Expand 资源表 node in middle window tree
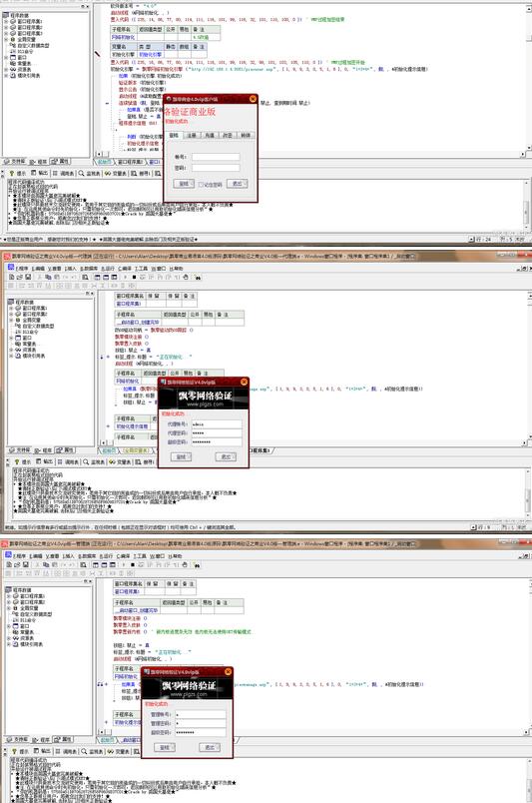This screenshot has width=532, height=803. click(11, 350)
